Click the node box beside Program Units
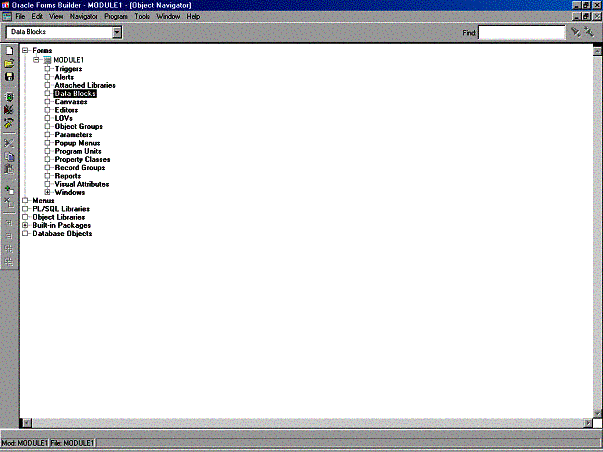 [x=47, y=151]
